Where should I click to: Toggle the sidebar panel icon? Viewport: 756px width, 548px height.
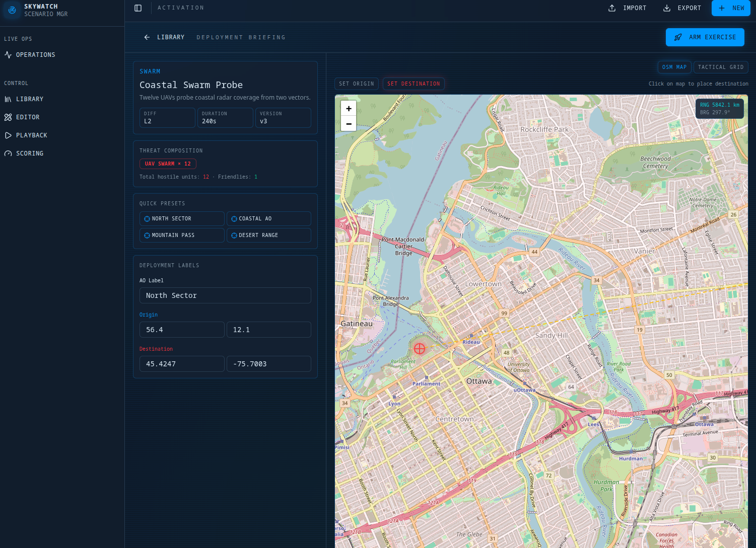(x=138, y=8)
